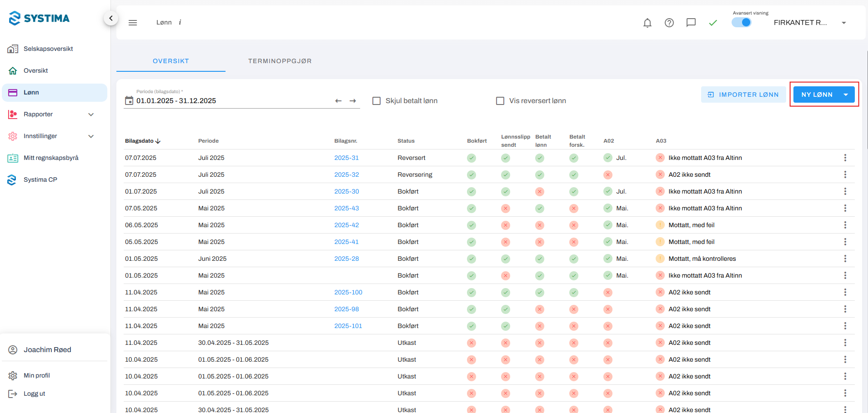
Task: Click Importer lønn button
Action: 743,95
